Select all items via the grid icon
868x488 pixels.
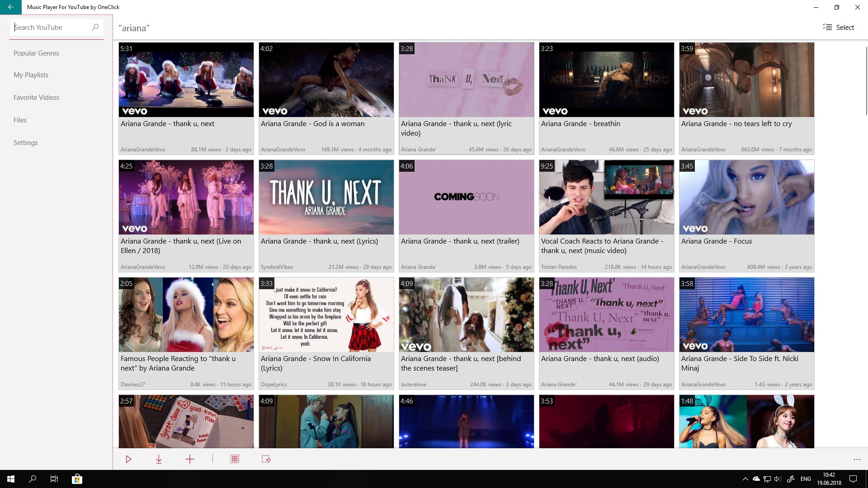point(235,459)
